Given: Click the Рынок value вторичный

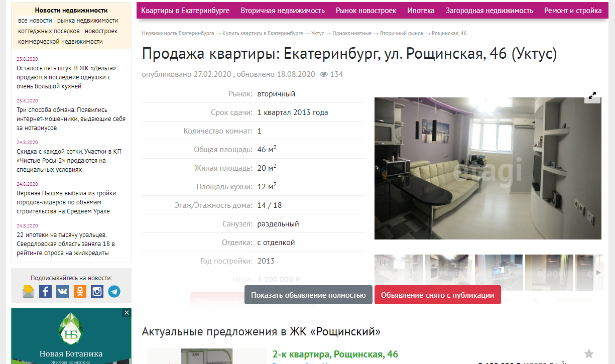Looking at the screenshot, I should point(276,94).
